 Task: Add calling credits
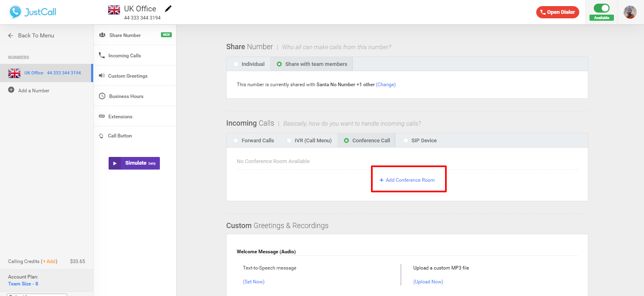tap(49, 261)
